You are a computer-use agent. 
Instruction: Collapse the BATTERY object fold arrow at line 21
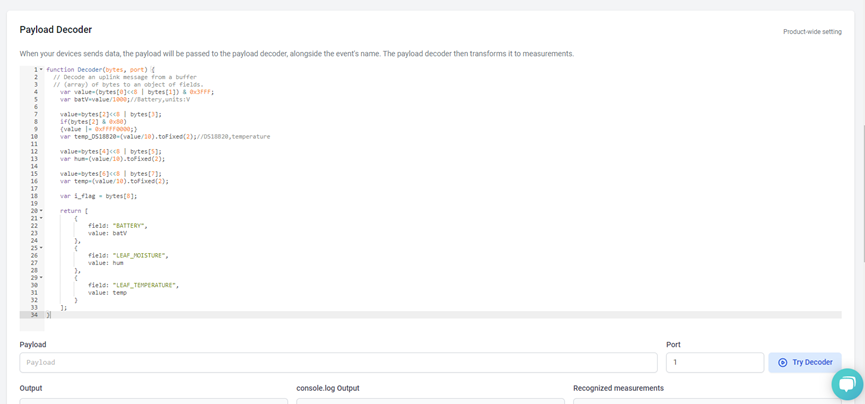(41, 218)
